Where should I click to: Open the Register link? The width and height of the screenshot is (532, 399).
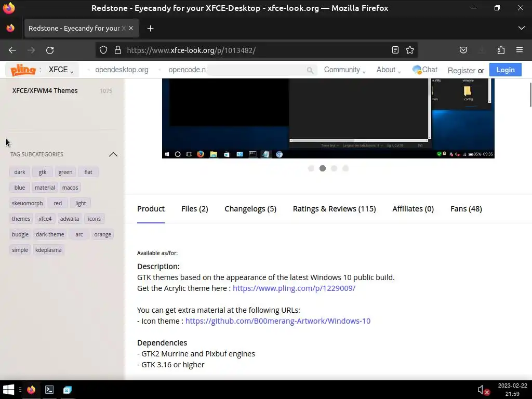pyautogui.click(x=461, y=70)
